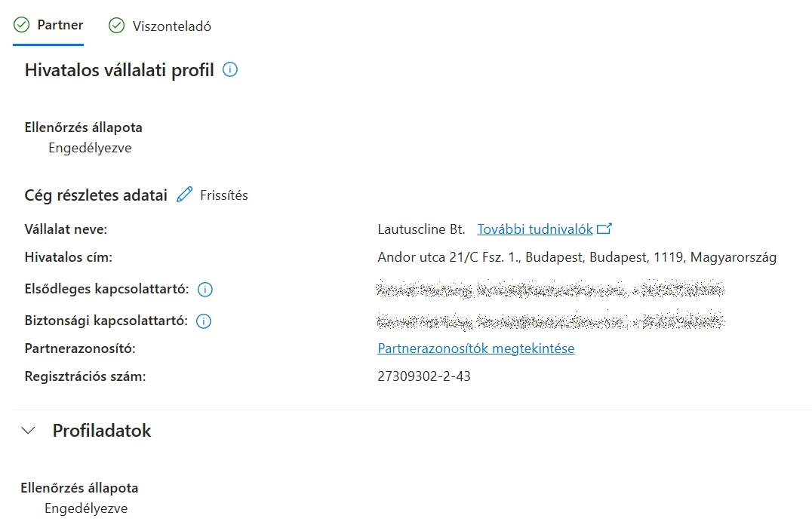The image size is (812, 531).
Task: Click the Cég részletes adatai heading
Action: tap(96, 195)
